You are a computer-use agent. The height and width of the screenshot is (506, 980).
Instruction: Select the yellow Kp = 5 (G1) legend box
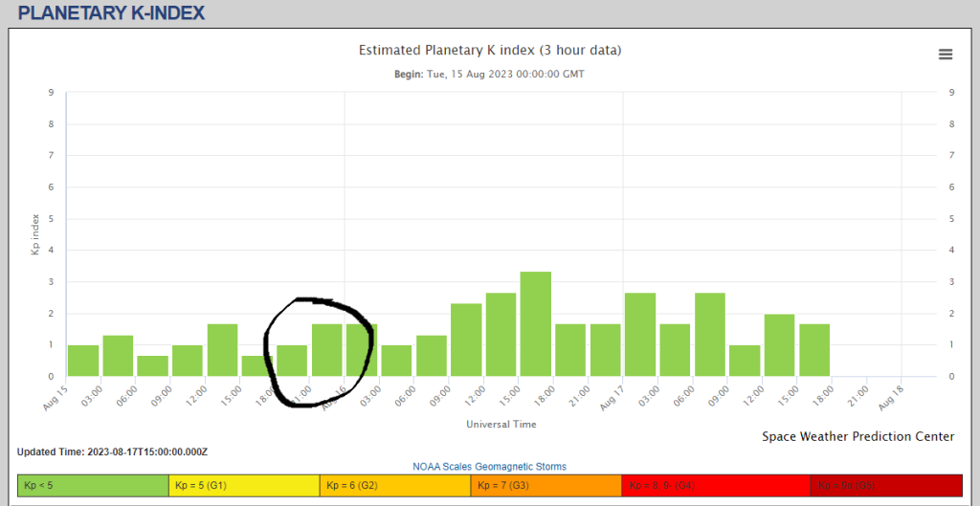click(x=244, y=485)
